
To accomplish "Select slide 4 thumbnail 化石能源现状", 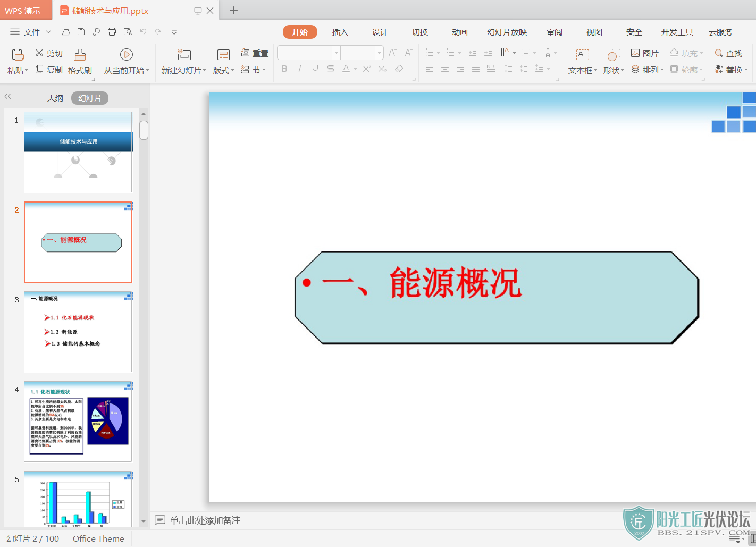I will (78, 422).
